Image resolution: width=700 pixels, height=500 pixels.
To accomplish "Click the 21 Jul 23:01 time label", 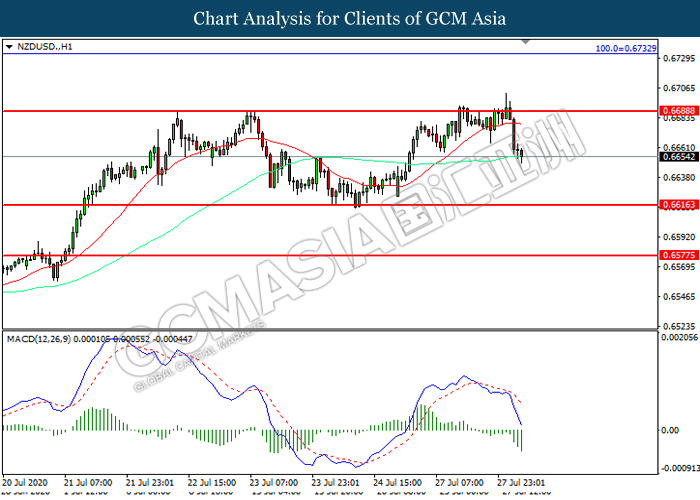I will pos(150,483).
